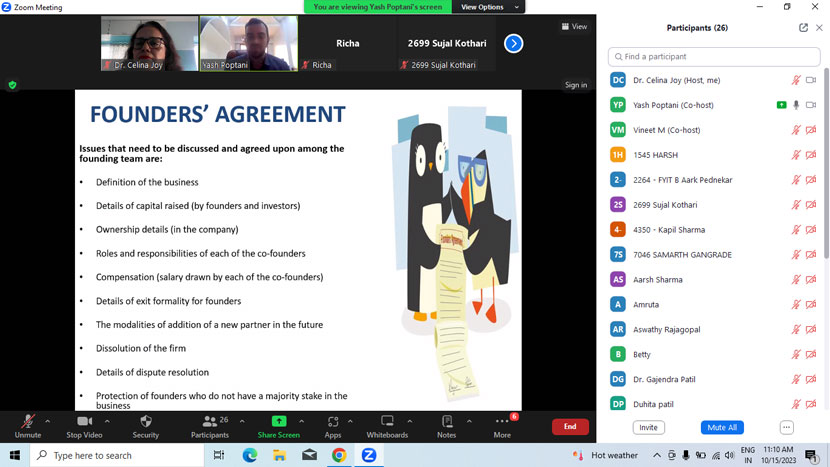830x467 pixels.
Task: Click the green encryption shield icon
Action: [12, 85]
